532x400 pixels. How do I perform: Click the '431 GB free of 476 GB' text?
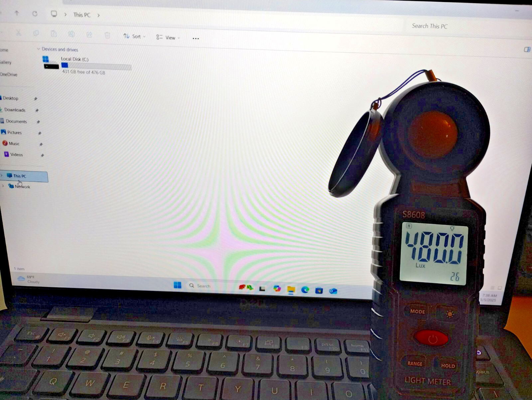point(84,72)
